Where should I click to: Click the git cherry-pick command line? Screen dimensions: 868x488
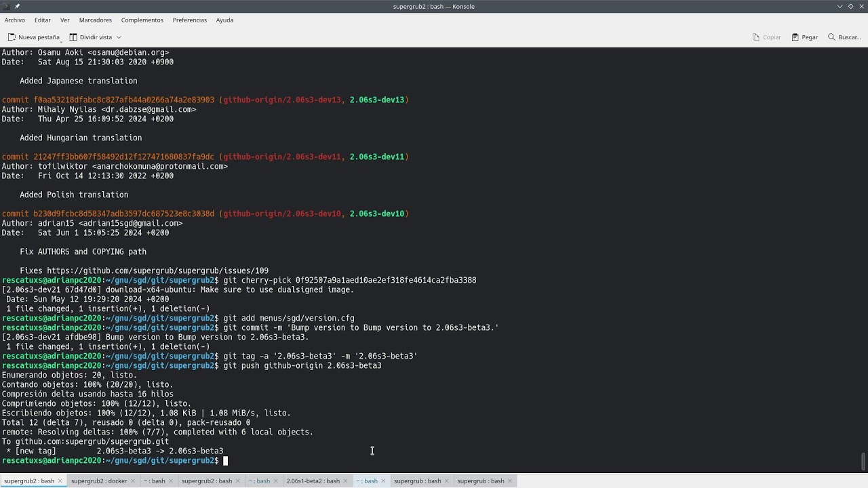pyautogui.click(x=350, y=280)
